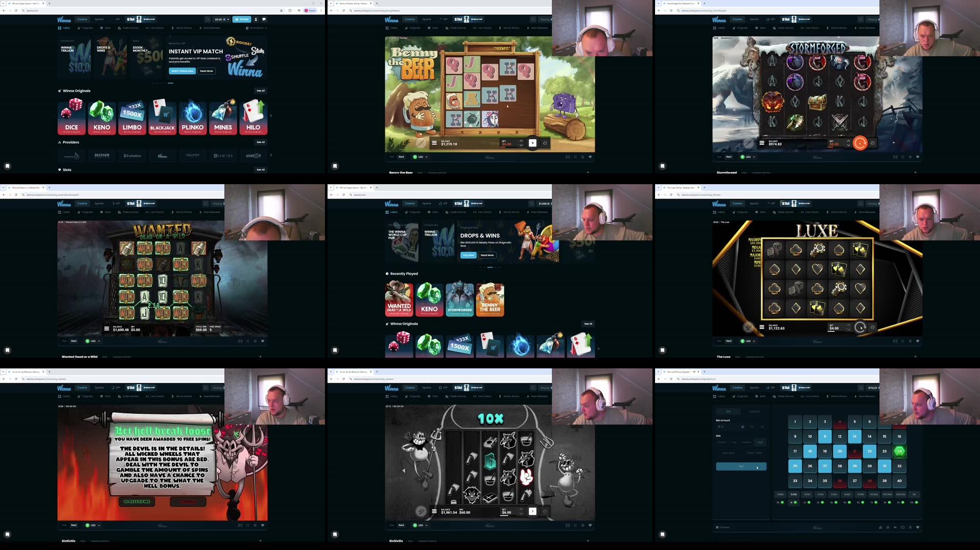Open the hamburger menu in The Luxe
The image size is (980, 550).
pos(761,327)
